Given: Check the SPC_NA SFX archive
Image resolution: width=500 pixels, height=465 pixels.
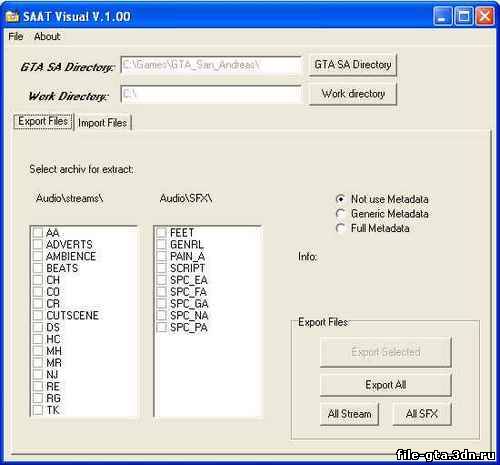Looking at the screenshot, I should pos(162,315).
